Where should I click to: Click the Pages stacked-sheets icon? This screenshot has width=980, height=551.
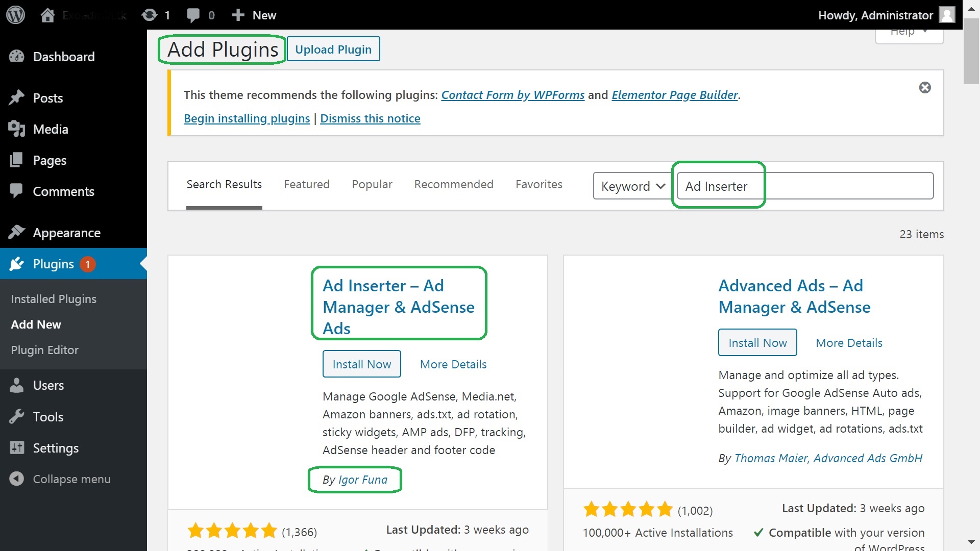[x=16, y=160]
